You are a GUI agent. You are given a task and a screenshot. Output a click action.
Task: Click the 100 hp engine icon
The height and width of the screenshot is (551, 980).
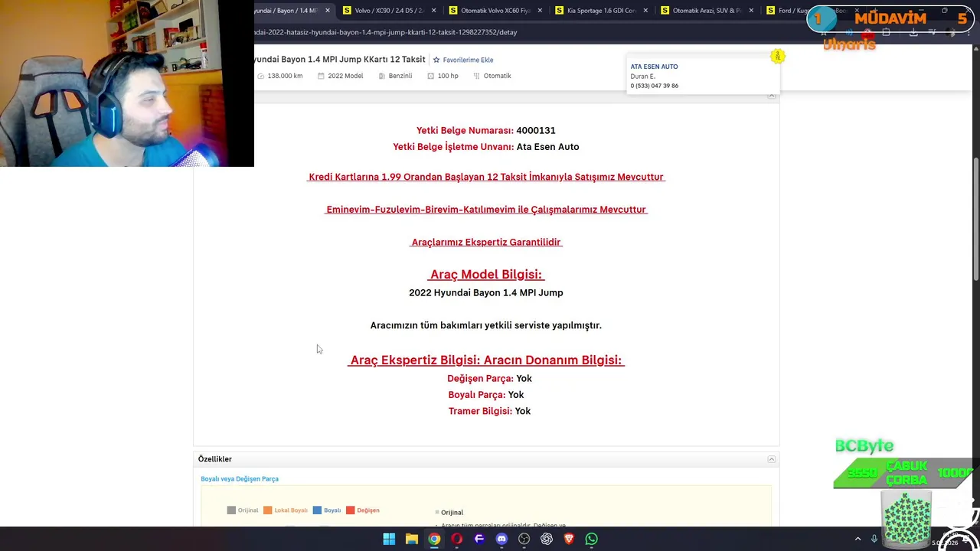tap(431, 76)
